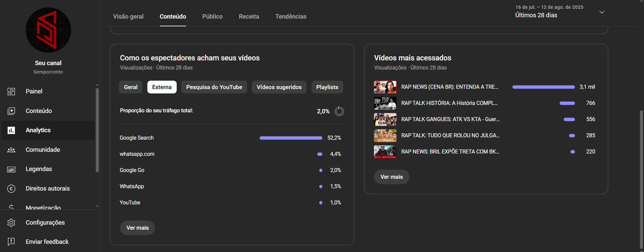The height and width of the screenshot is (252, 644).
Task: Go to the Tendências tab
Action: point(291,17)
